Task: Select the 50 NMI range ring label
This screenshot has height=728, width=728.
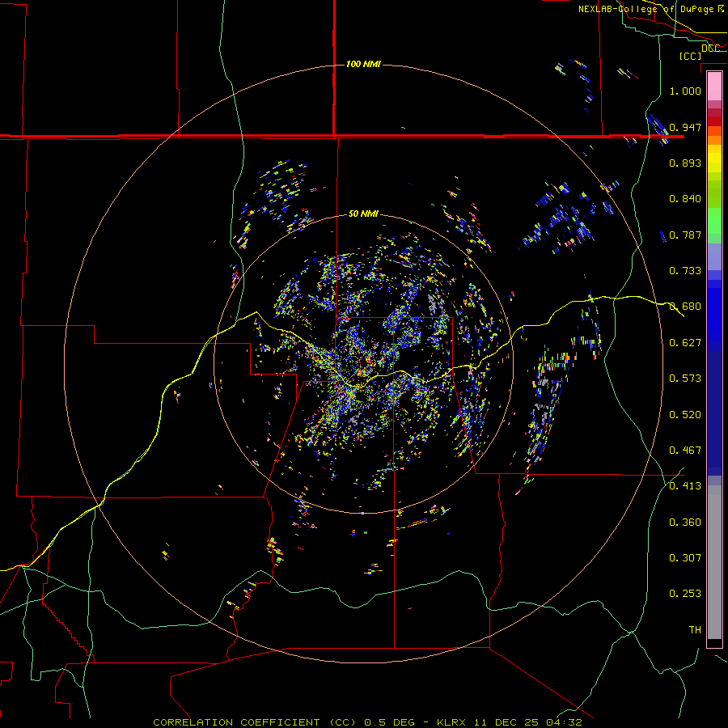Action: coord(363,214)
